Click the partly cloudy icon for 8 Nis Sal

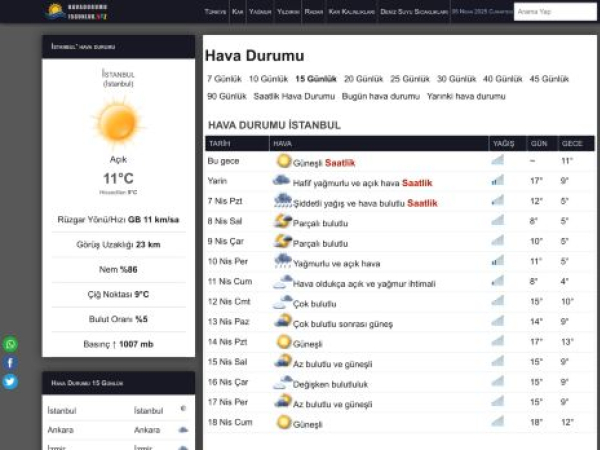283,221
